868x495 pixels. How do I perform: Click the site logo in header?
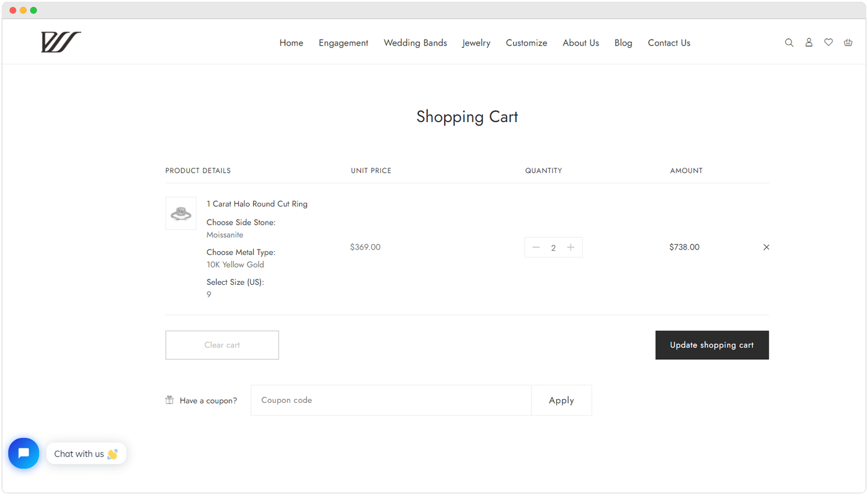pos(61,42)
